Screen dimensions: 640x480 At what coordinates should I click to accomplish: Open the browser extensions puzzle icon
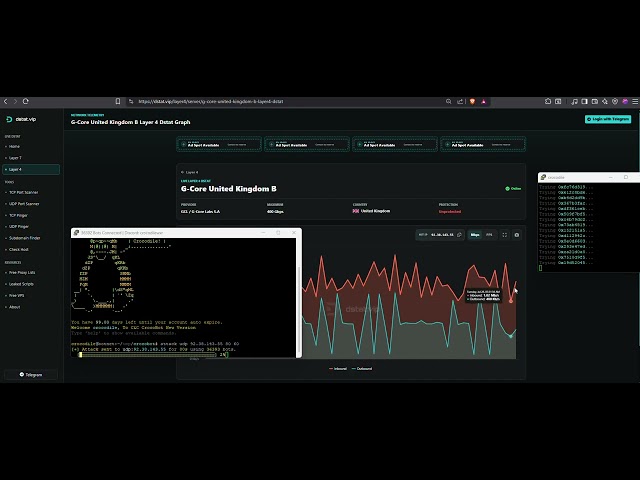tap(548, 101)
